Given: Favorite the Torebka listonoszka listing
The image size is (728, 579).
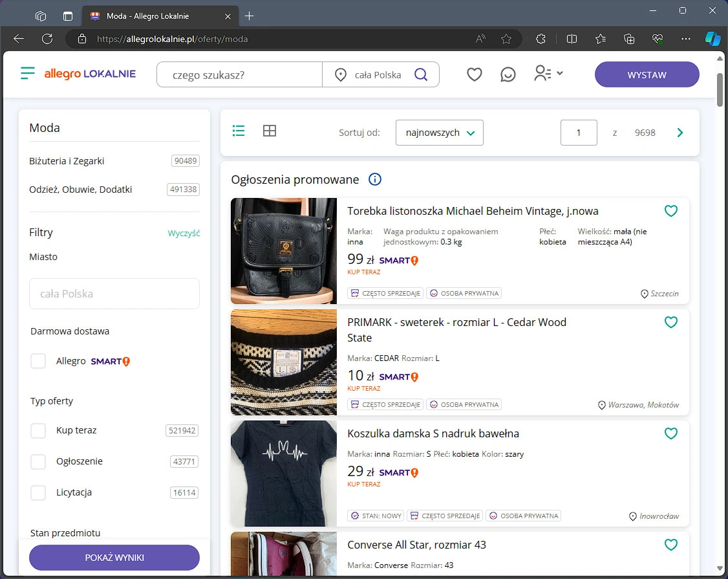Looking at the screenshot, I should [x=671, y=211].
